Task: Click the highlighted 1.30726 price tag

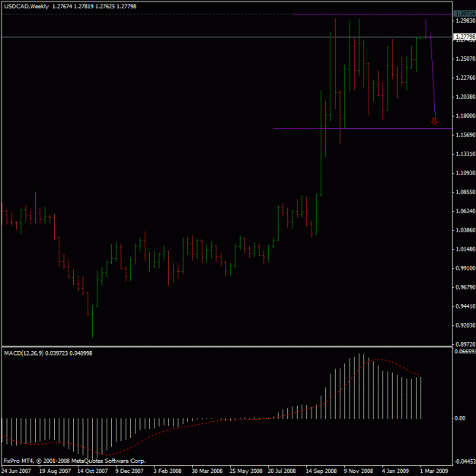Action: 464,14
